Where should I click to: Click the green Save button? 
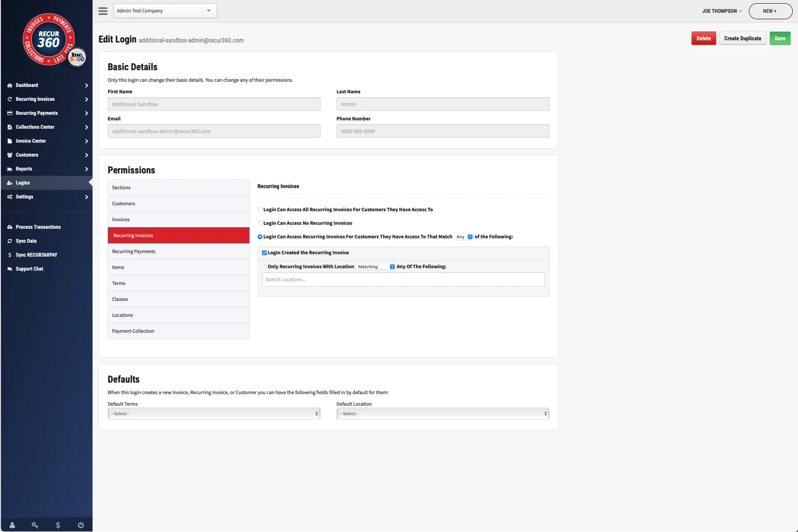point(780,38)
